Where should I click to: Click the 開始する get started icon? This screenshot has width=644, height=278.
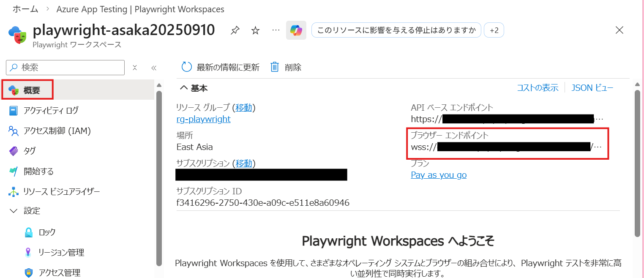click(x=14, y=171)
